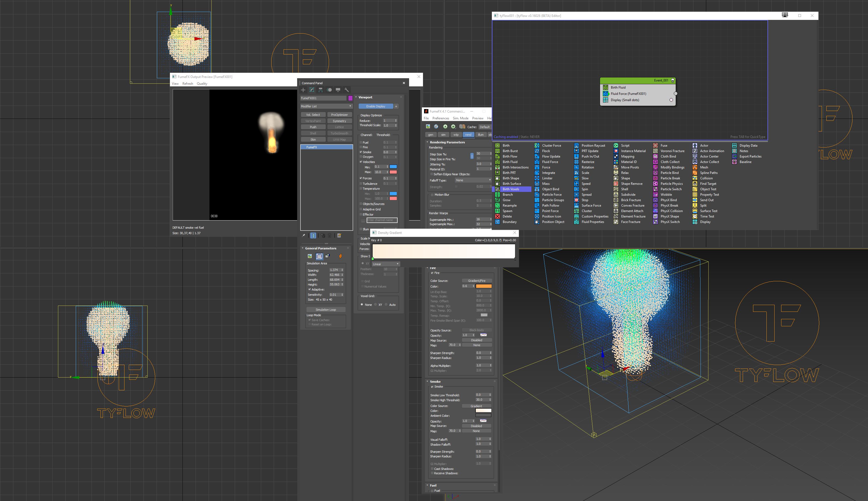868x501 pixels.
Task: Click the Event_001 lightbulb icon
Action: tap(673, 80)
